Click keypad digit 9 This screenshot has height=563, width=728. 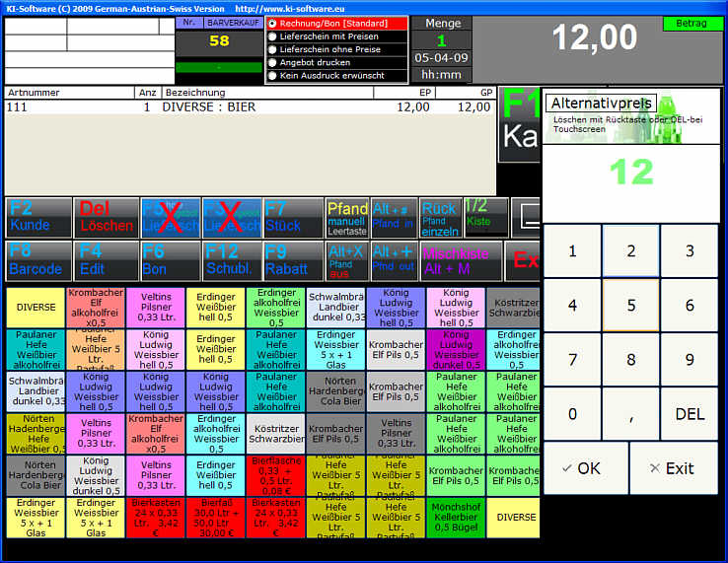[x=690, y=360]
